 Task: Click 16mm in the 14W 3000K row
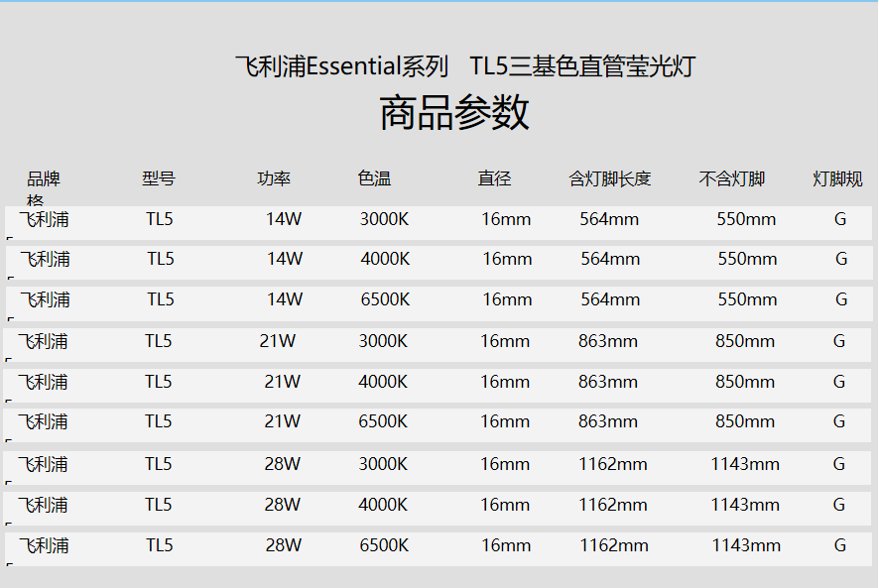click(x=506, y=219)
